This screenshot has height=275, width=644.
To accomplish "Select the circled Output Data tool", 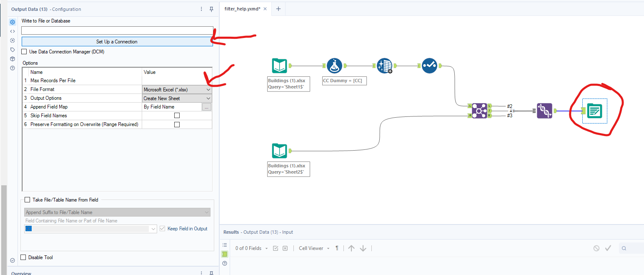I will (x=595, y=111).
